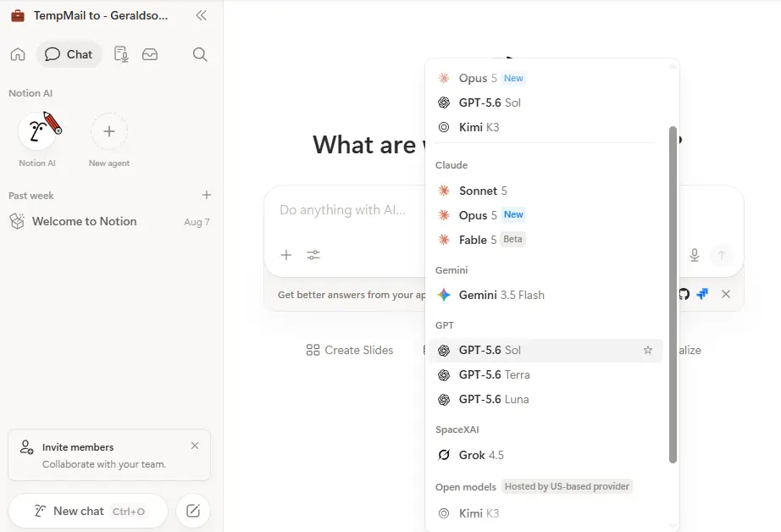Choose Opus 5 under Claude section
This screenshot has height=532, width=781.
tap(546, 215)
